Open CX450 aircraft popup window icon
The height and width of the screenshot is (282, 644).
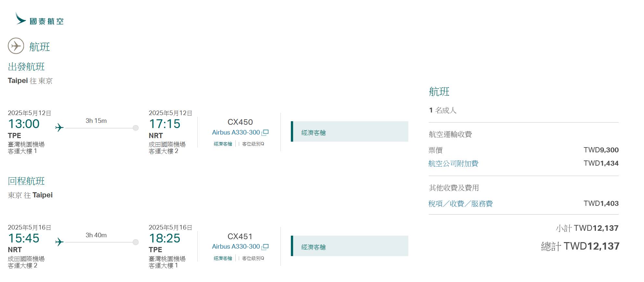[x=265, y=133]
